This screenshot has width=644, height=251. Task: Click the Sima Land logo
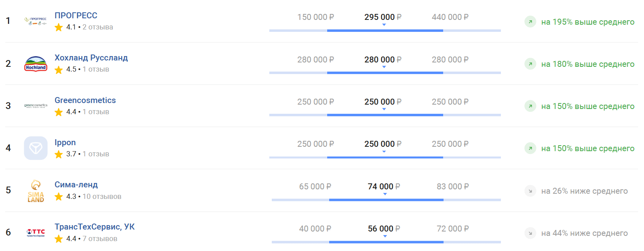click(x=36, y=191)
